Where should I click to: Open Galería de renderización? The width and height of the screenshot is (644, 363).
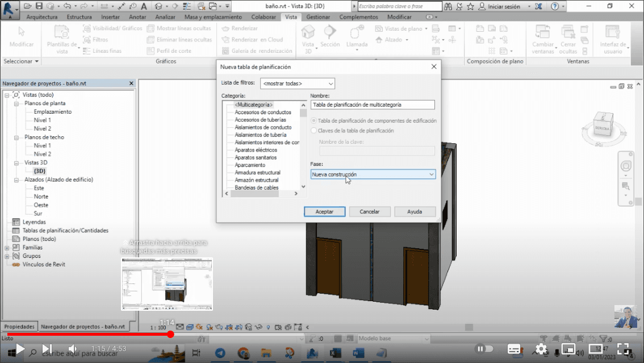click(x=257, y=51)
